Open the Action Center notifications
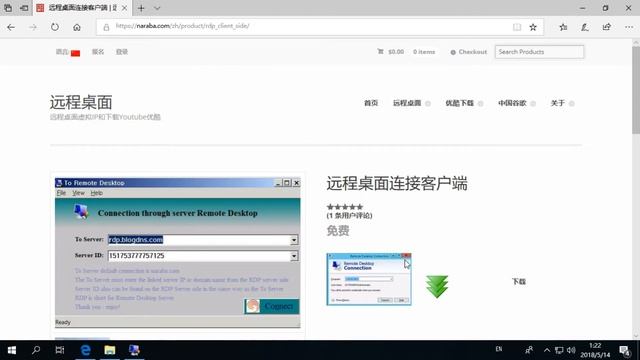The width and height of the screenshot is (640, 360). click(x=625, y=350)
